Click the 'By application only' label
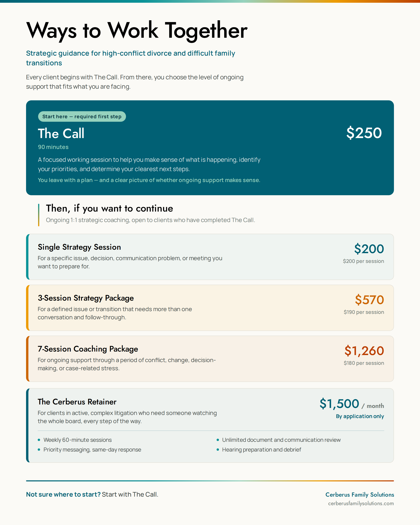The height and width of the screenshot is (525, 420). tap(360, 416)
